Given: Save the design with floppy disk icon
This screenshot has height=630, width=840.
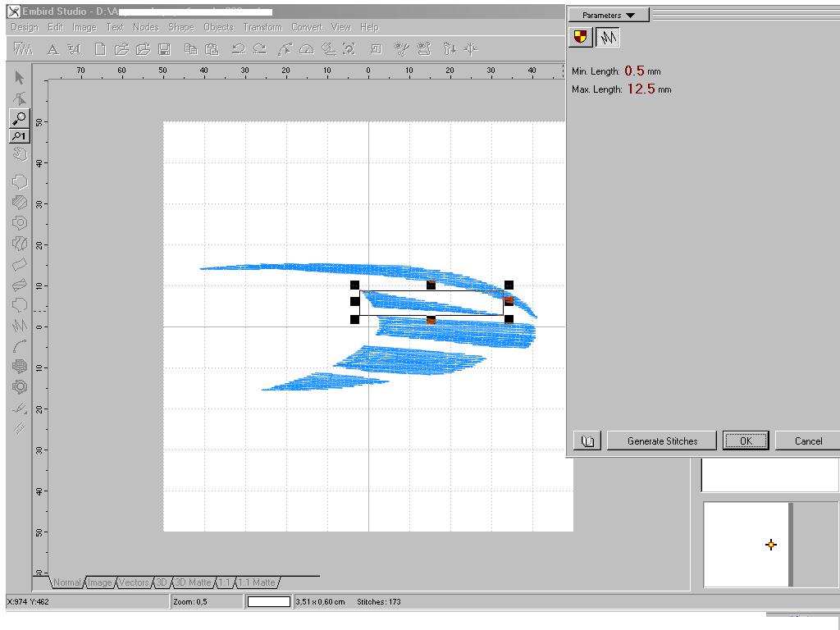Looking at the screenshot, I should pyautogui.click(x=164, y=50).
